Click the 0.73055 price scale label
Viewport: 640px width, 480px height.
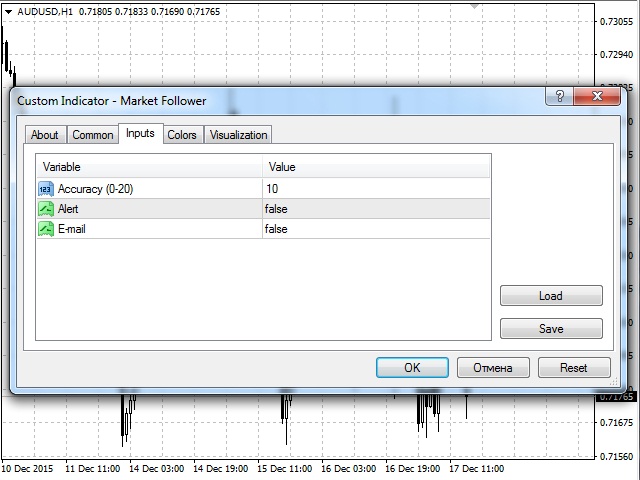click(616, 22)
